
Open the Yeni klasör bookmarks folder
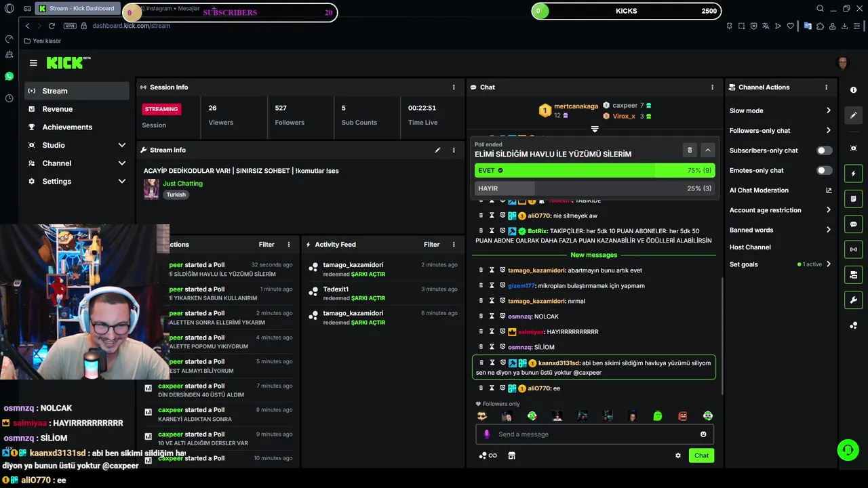pos(42,41)
